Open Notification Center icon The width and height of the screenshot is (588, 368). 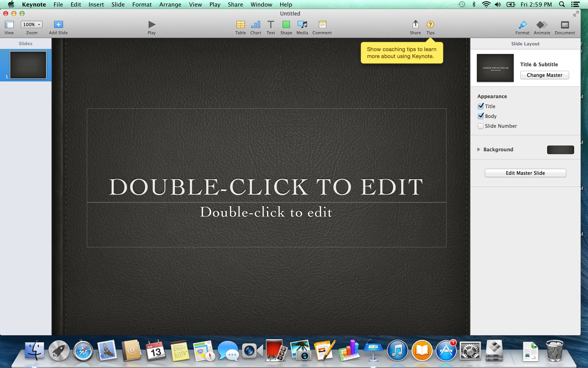pos(575,4)
